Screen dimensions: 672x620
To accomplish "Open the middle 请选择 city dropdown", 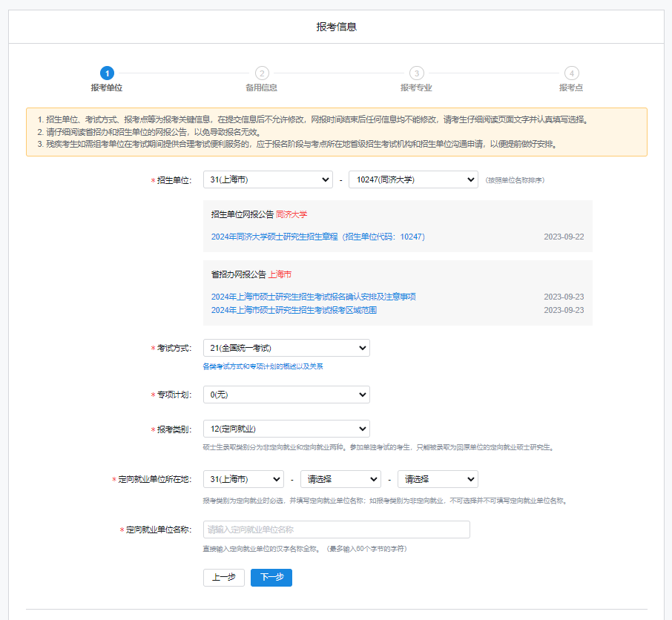I will point(340,479).
